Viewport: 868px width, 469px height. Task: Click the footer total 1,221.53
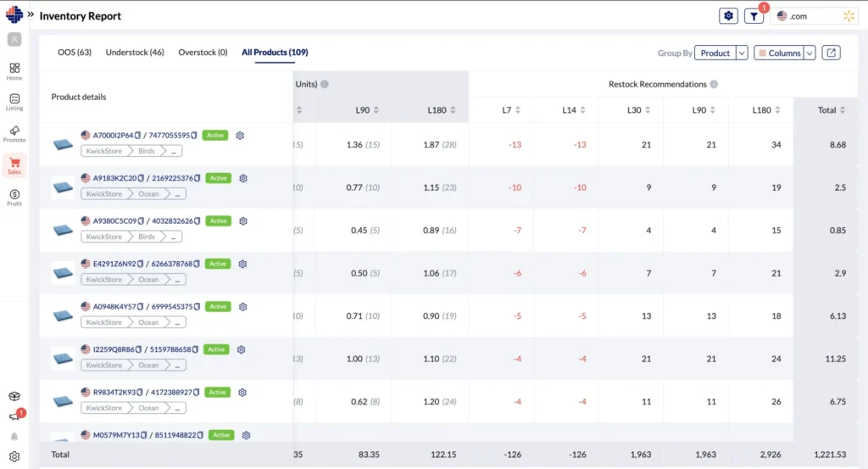point(830,455)
